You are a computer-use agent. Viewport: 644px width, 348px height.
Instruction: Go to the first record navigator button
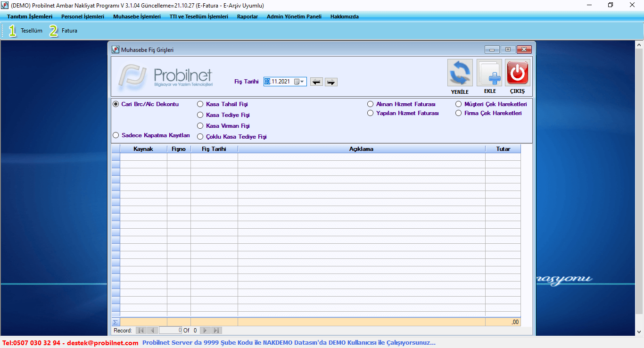click(x=141, y=331)
